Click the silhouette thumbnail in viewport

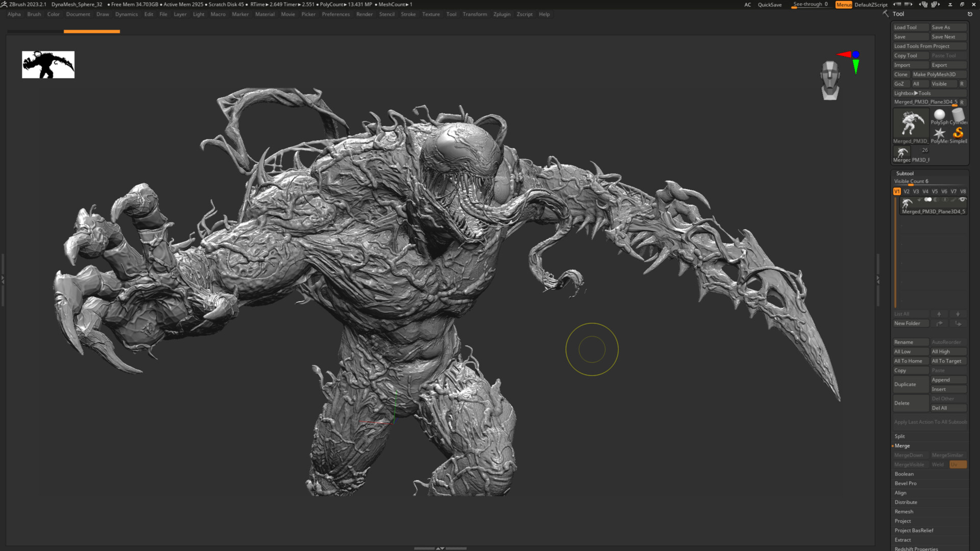(x=48, y=65)
